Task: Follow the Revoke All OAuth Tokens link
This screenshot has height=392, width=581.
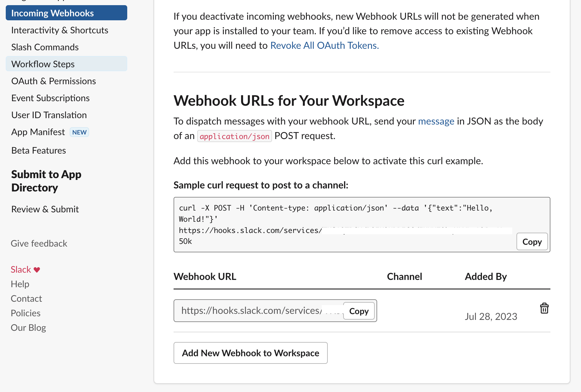Action: pos(324,45)
